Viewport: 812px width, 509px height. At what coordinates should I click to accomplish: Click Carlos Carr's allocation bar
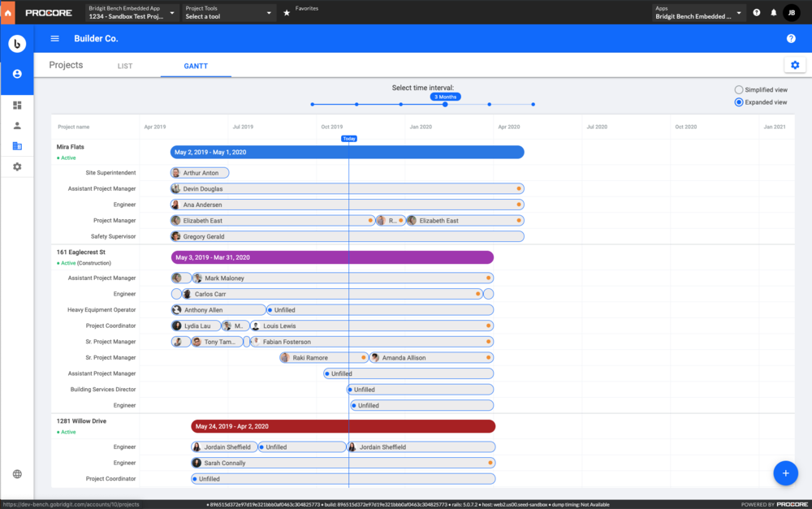(x=332, y=294)
